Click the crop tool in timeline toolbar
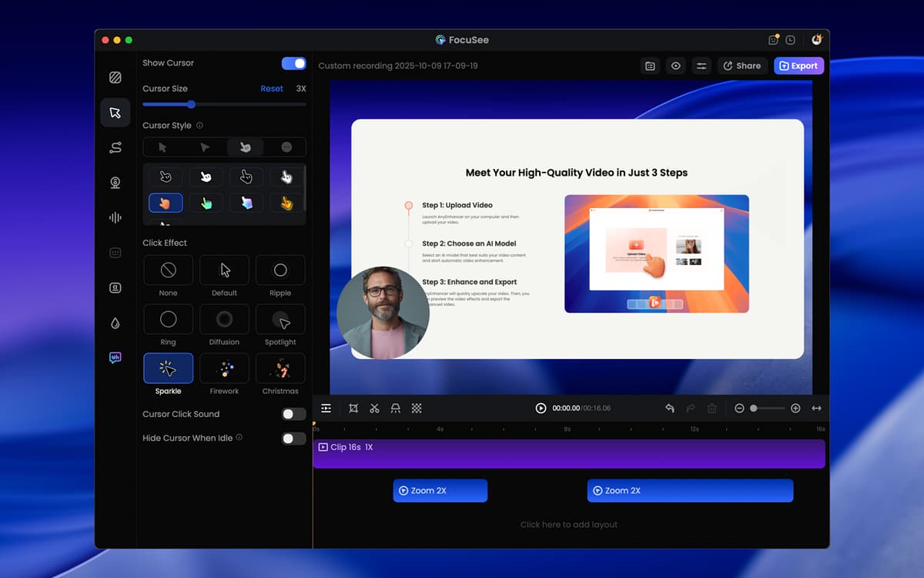The image size is (924, 578). coord(353,408)
